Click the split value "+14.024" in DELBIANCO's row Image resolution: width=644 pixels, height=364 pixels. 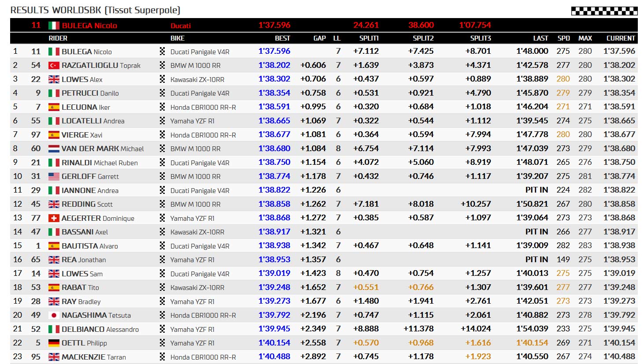[x=476, y=329]
